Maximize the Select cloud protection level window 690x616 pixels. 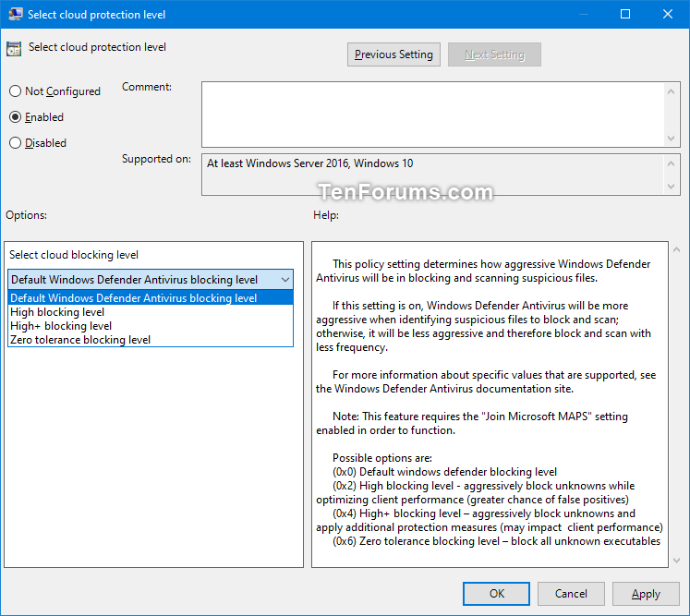624,14
